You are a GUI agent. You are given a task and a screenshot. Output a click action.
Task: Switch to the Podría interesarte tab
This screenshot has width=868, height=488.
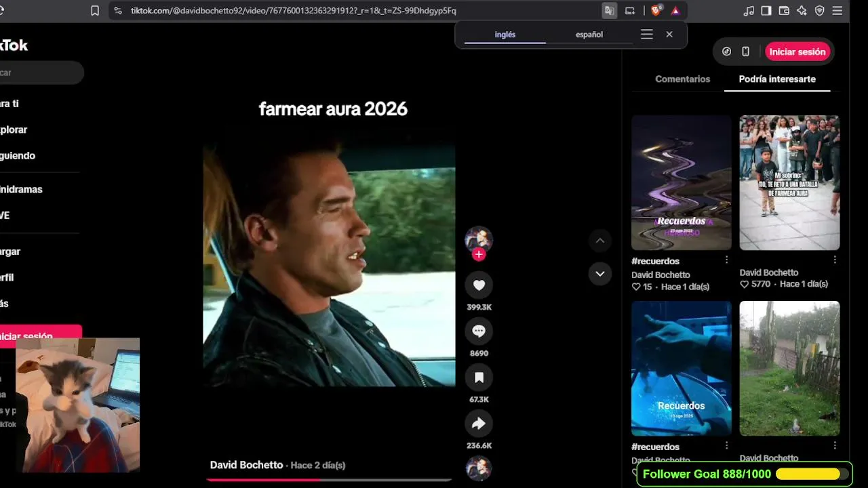777,79
